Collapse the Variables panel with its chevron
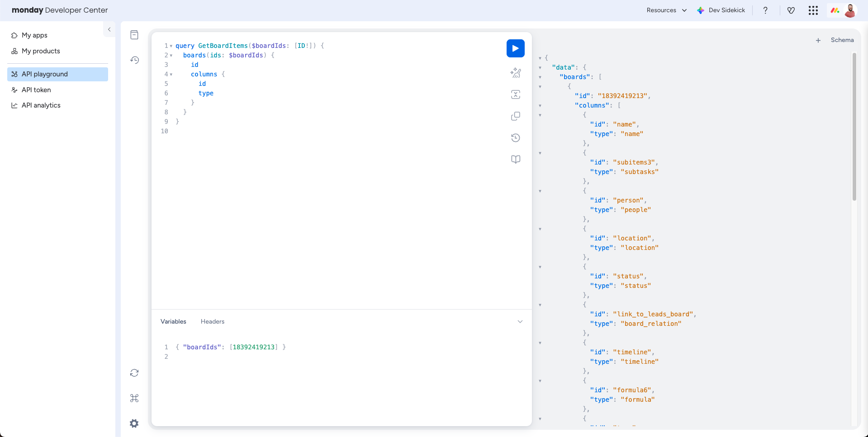The height and width of the screenshot is (437, 868). tap(520, 321)
